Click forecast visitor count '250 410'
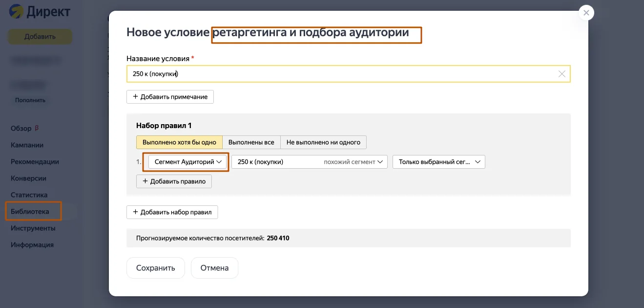Screen dimensions: 644x308 pyautogui.click(x=278, y=239)
